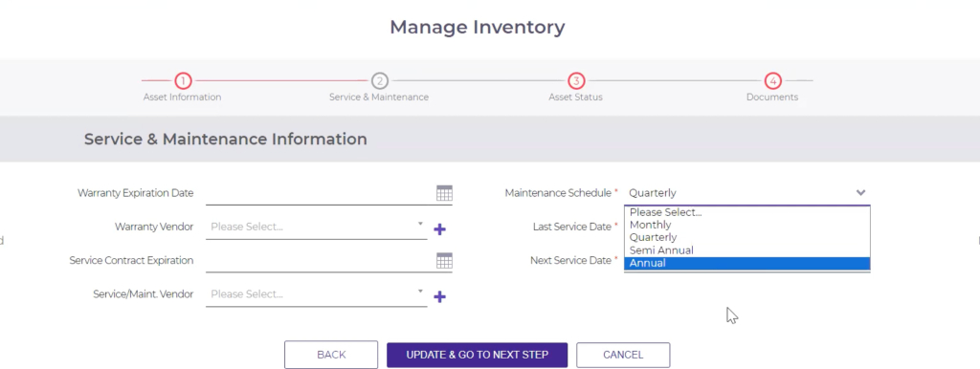Image resolution: width=980 pixels, height=369 pixels.
Task: Add new Warranty Vendor with plus icon
Action: [439, 229]
